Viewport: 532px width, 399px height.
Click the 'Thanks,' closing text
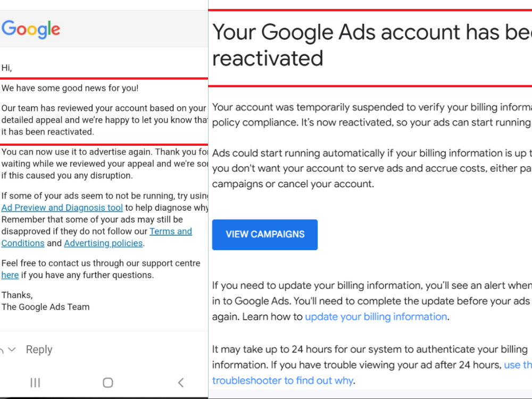[17, 295]
